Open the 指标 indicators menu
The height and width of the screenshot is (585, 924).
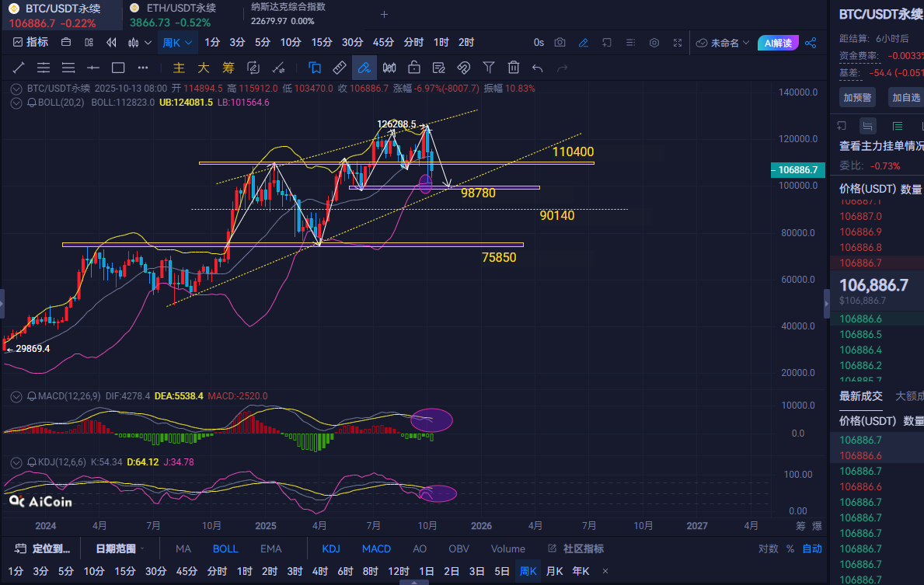[30, 43]
